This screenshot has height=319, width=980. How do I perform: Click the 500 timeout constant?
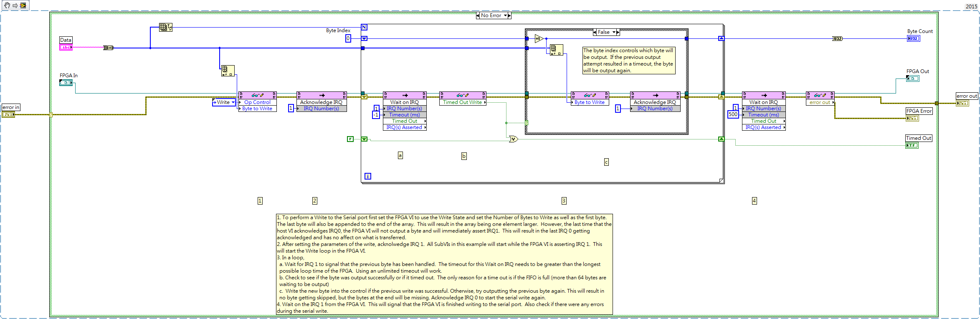pyautogui.click(x=733, y=114)
